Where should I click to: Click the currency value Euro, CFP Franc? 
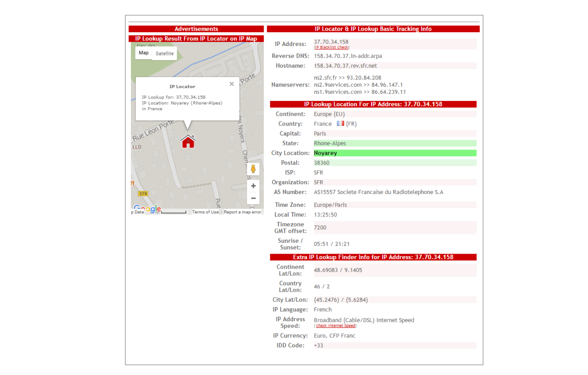[x=335, y=336]
